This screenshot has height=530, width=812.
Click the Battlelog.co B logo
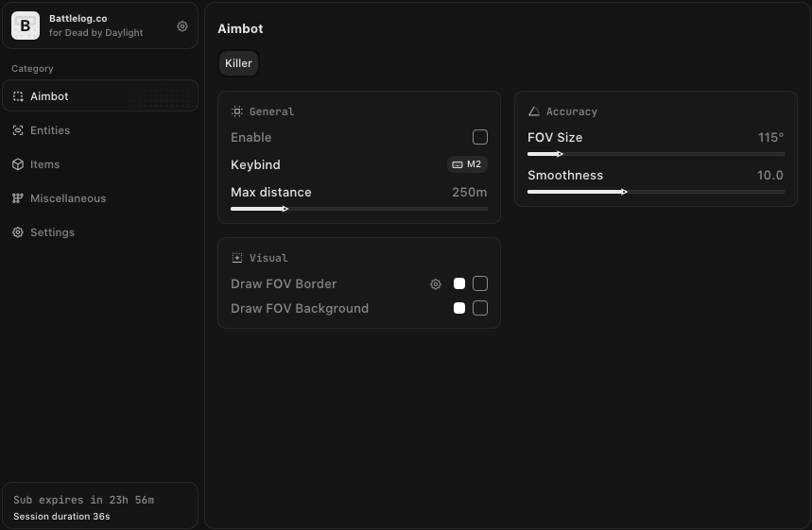click(x=26, y=26)
